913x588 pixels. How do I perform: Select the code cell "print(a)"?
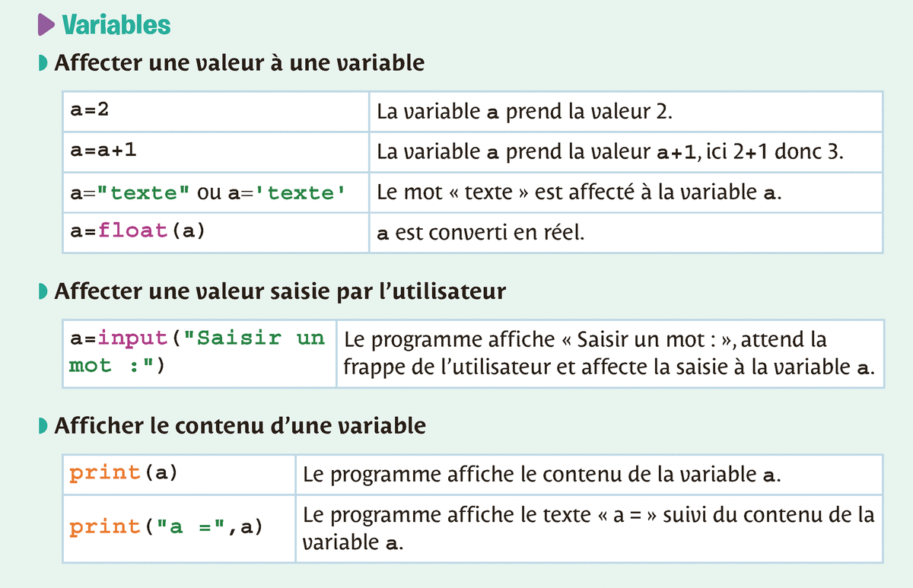(122, 473)
